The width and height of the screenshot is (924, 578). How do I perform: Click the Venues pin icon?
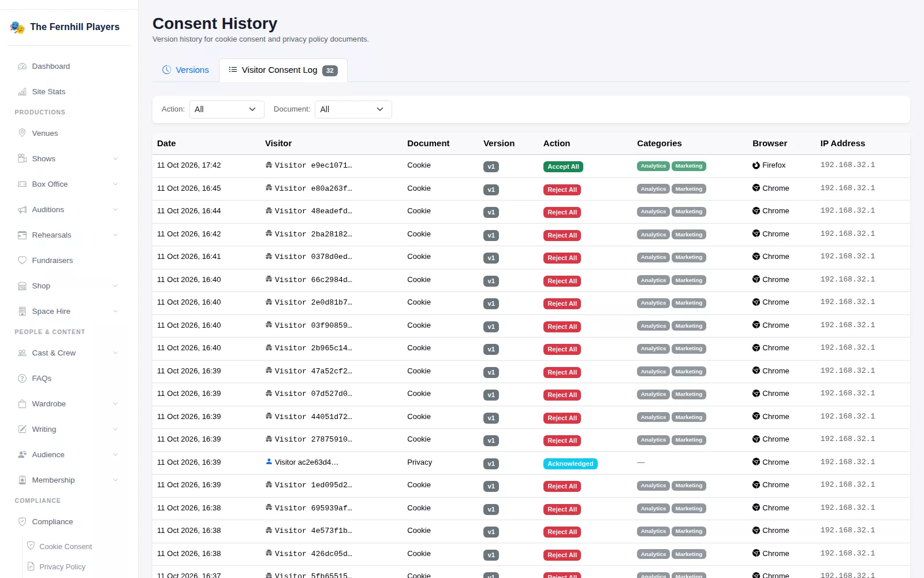[22, 133]
